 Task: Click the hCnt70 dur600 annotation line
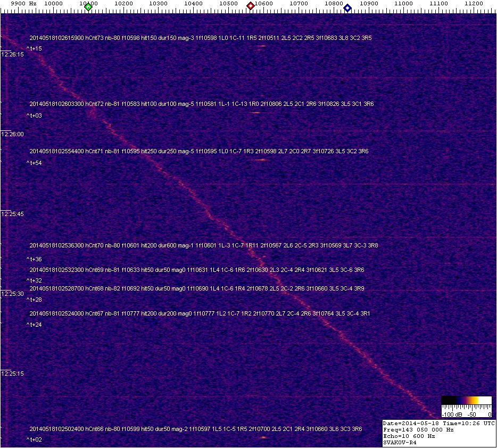[203, 245]
